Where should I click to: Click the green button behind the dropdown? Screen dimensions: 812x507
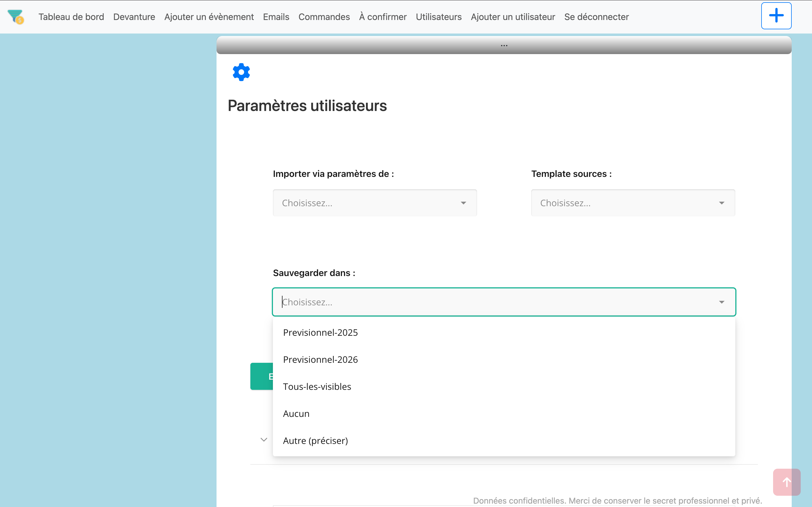click(261, 376)
